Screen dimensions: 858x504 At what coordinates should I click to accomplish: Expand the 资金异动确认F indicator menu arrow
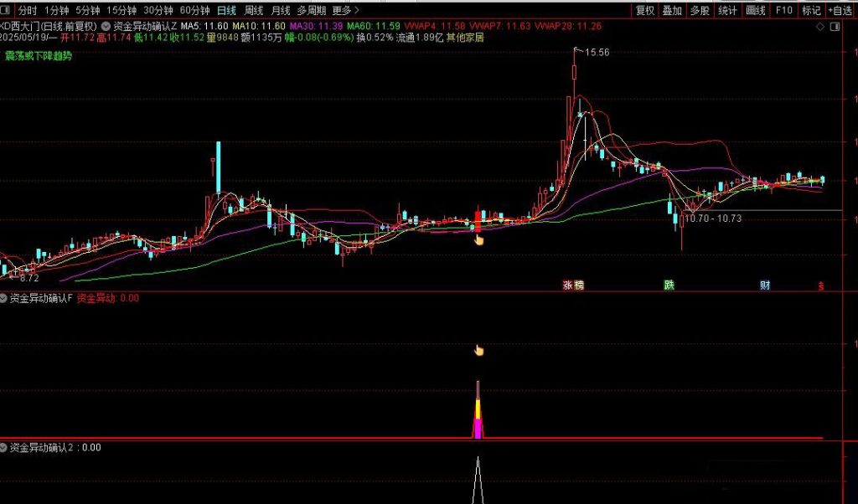coord(4,298)
